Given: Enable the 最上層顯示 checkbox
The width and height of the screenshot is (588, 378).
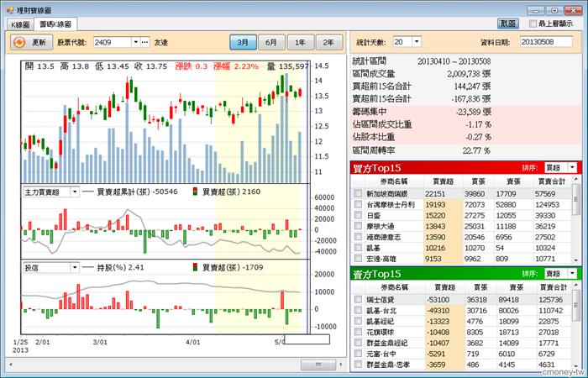Looking at the screenshot, I should pyautogui.click(x=533, y=24).
